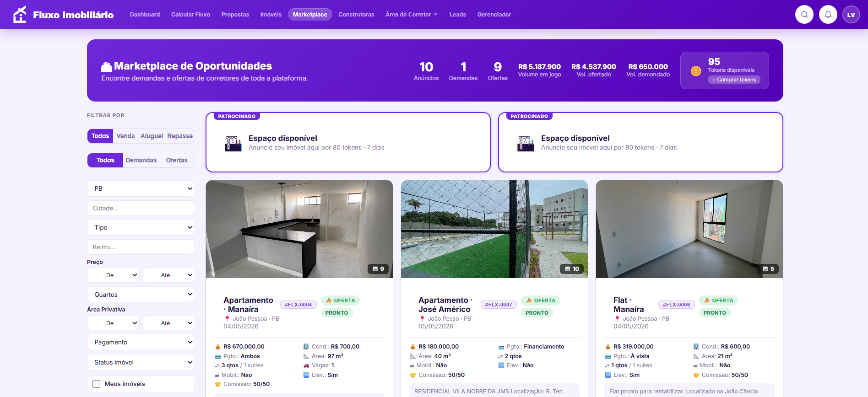The image size is (868, 397).
Task: Click the card icon beside Pgto.: Financiamento
Action: tap(501, 347)
